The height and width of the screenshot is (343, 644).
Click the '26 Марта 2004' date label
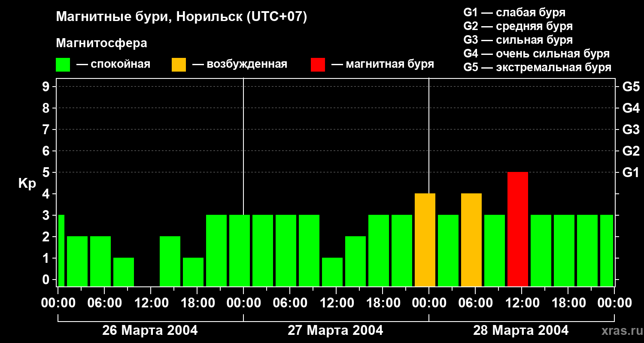[x=150, y=331]
